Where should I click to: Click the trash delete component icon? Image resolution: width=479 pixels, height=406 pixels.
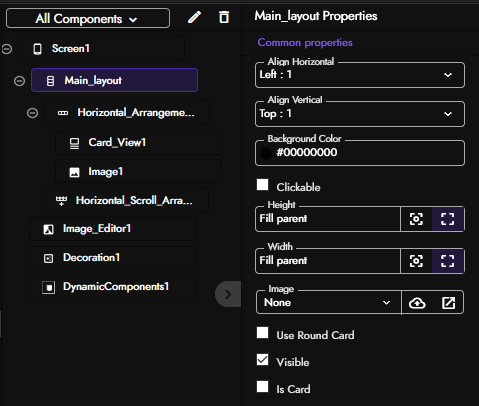pos(224,17)
